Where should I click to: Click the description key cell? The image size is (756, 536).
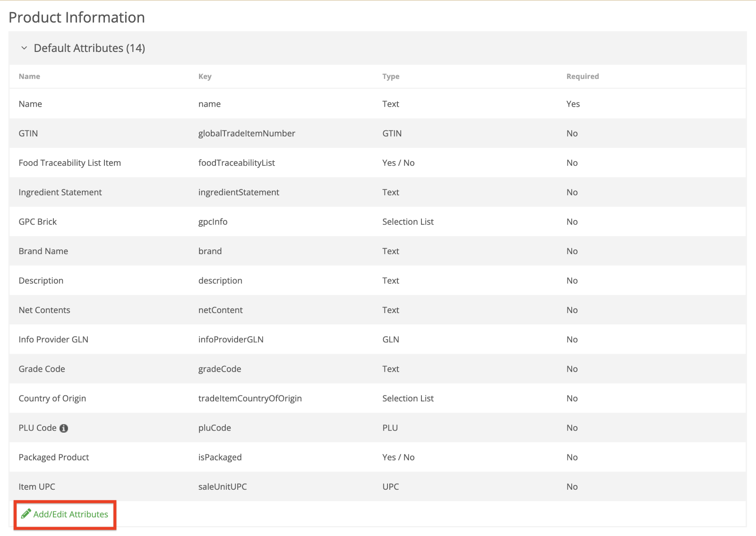(220, 281)
